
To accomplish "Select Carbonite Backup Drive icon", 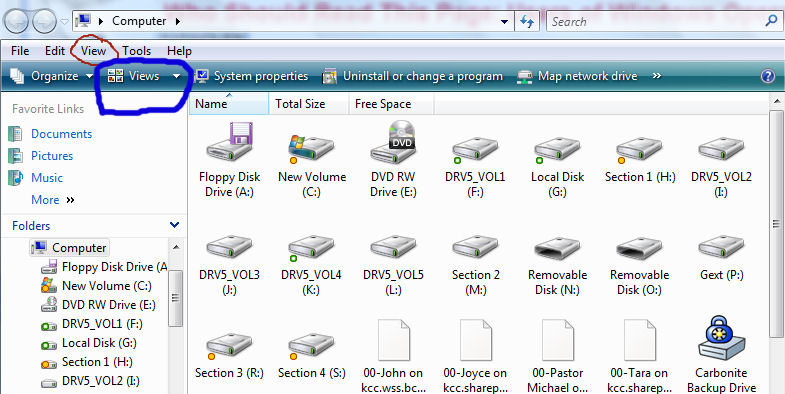I will click(x=721, y=337).
